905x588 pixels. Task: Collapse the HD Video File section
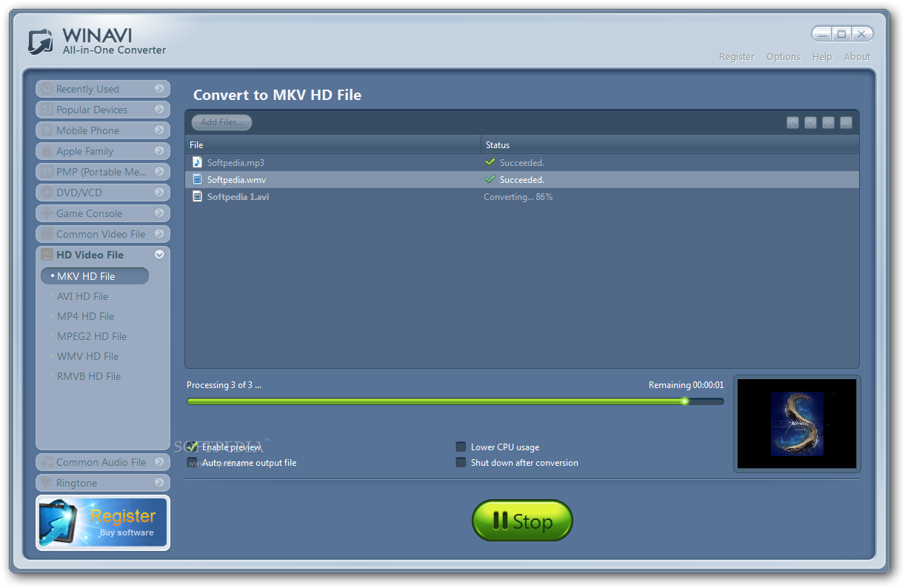(158, 254)
